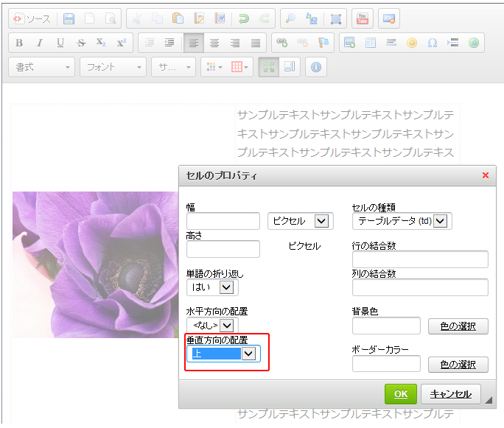Click the ソース (Source) toolbar button

coord(32,18)
